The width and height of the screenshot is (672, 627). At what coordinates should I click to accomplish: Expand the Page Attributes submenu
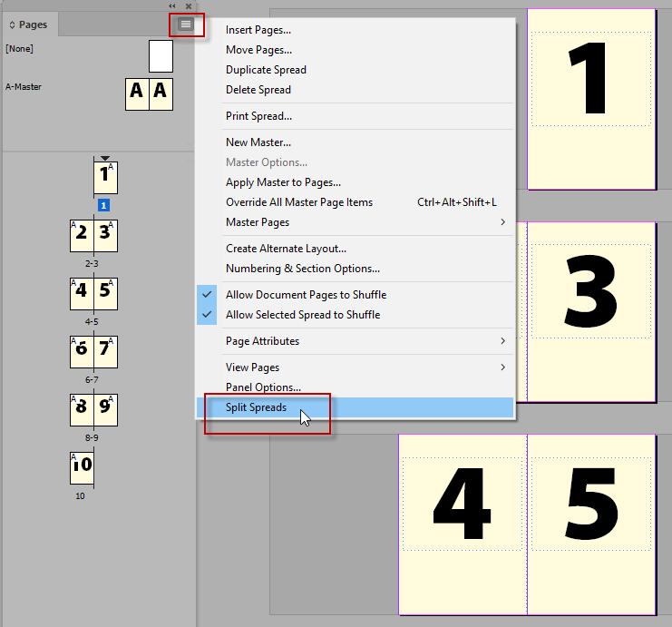pos(363,341)
